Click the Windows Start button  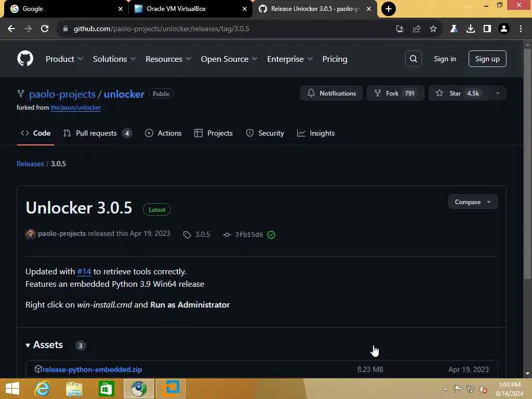click(x=12, y=389)
